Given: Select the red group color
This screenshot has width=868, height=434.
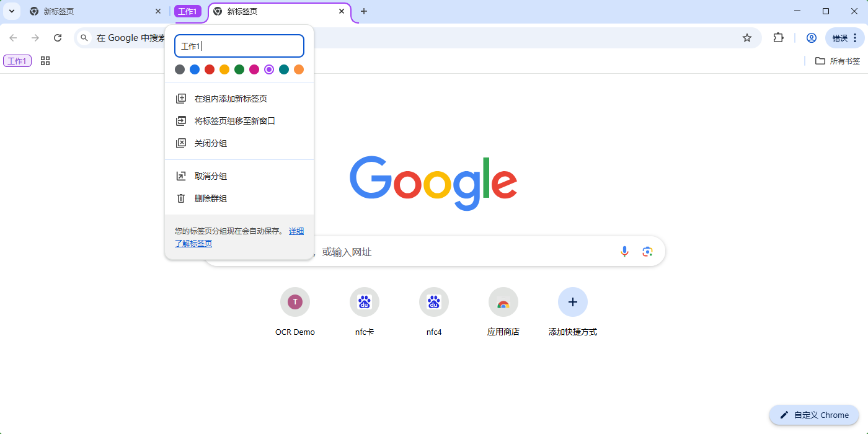Looking at the screenshot, I should click(x=210, y=69).
